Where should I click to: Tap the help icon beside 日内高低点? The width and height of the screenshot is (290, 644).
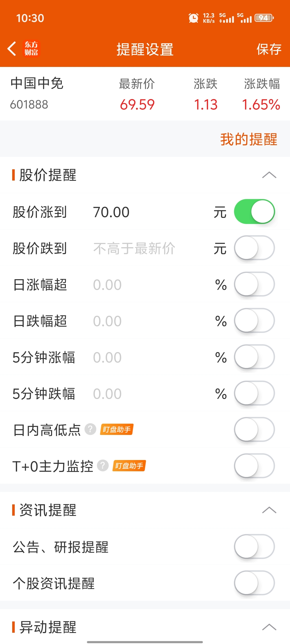[90, 429]
